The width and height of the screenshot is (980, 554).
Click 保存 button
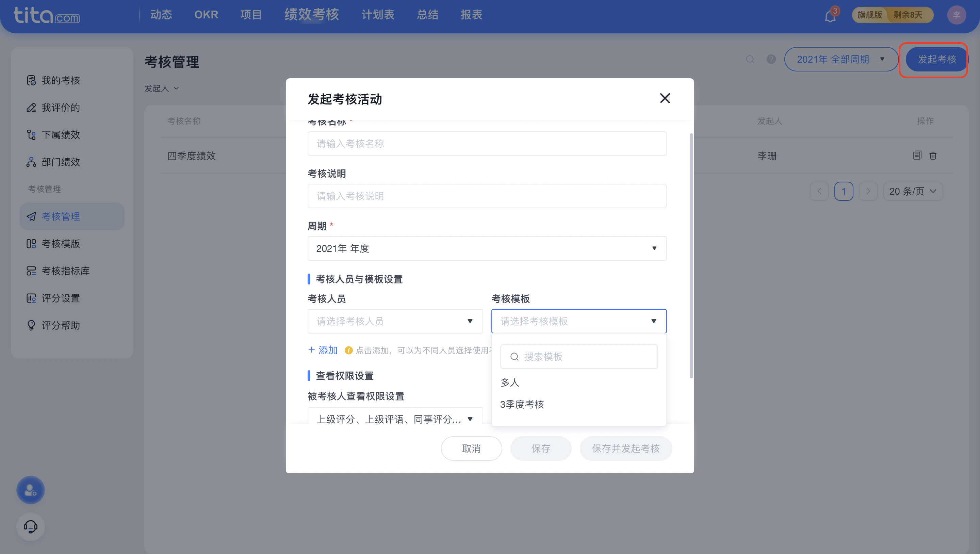[541, 448]
